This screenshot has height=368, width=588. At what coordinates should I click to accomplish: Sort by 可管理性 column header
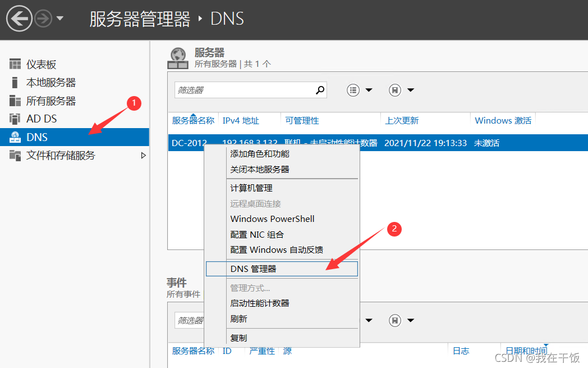(x=302, y=121)
